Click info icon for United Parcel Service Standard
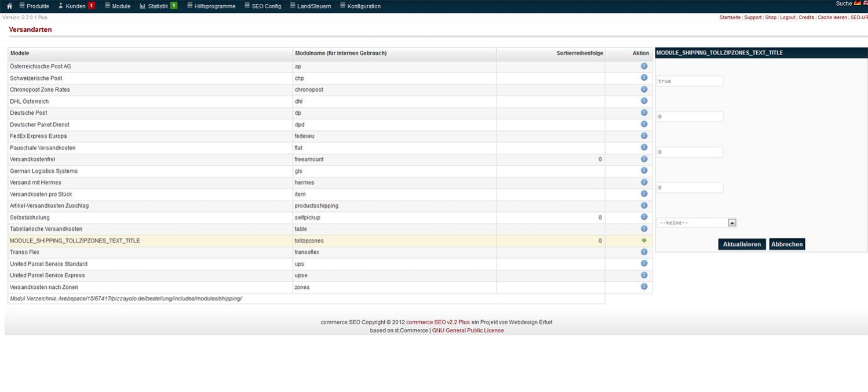This screenshot has width=868, height=392. pyautogui.click(x=644, y=263)
